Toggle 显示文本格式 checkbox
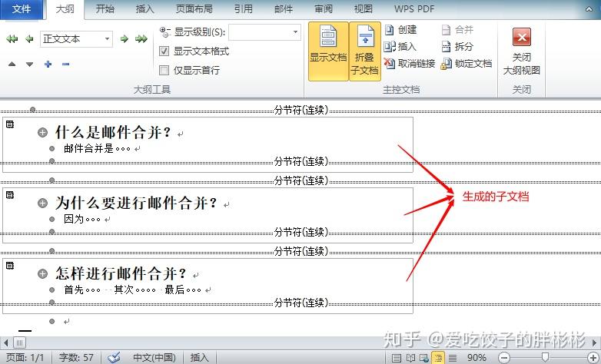The height and width of the screenshot is (364, 601). (x=164, y=51)
